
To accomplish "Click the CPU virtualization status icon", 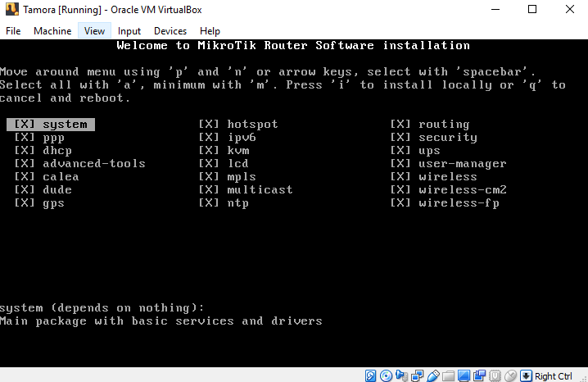I will tap(495, 375).
